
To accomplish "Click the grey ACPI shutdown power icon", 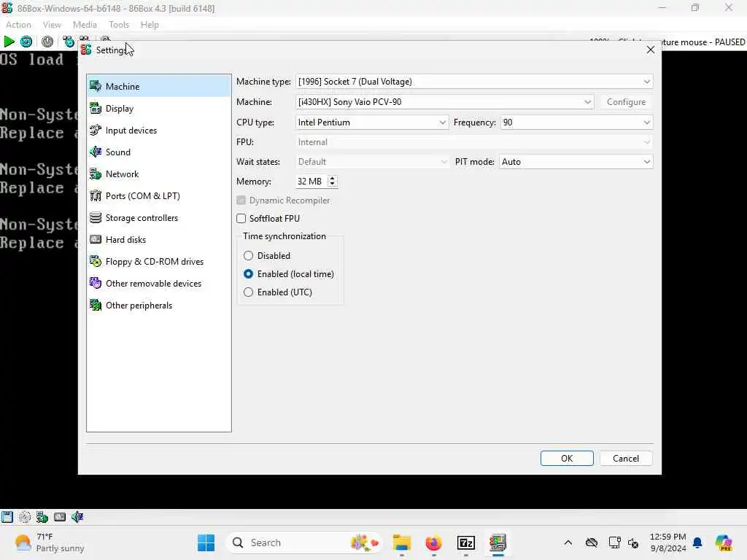I will (47, 42).
